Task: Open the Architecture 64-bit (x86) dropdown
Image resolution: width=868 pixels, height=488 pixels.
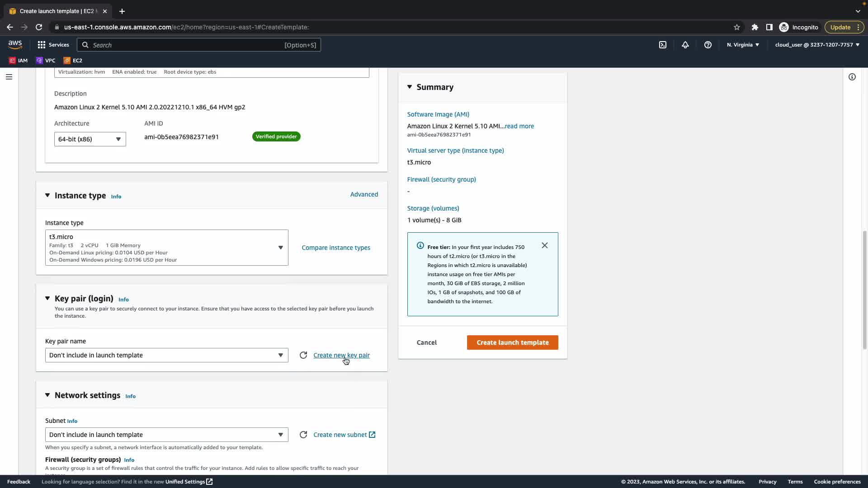Action: click(90, 139)
